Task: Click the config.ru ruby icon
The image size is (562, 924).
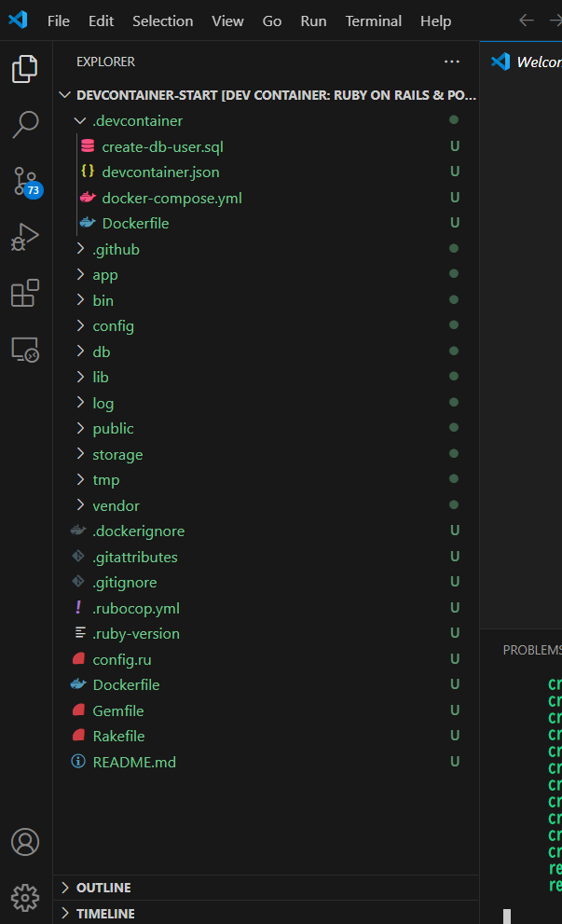Action: click(x=78, y=659)
